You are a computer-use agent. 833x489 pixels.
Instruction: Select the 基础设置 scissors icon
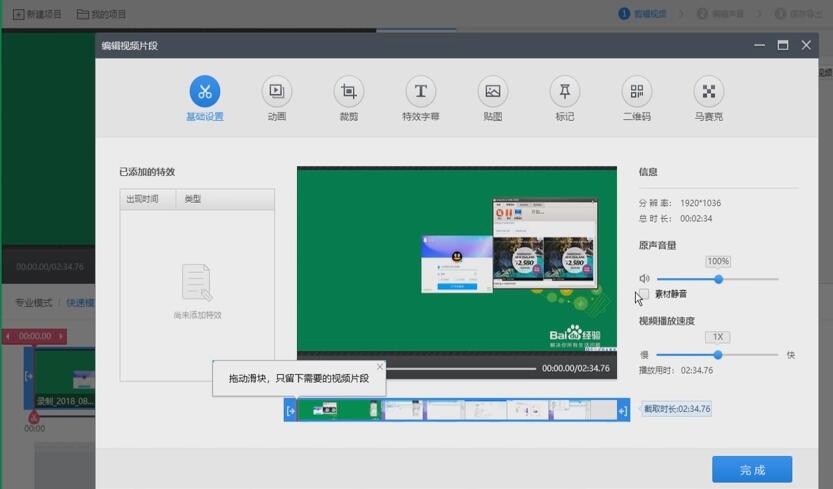[205, 92]
